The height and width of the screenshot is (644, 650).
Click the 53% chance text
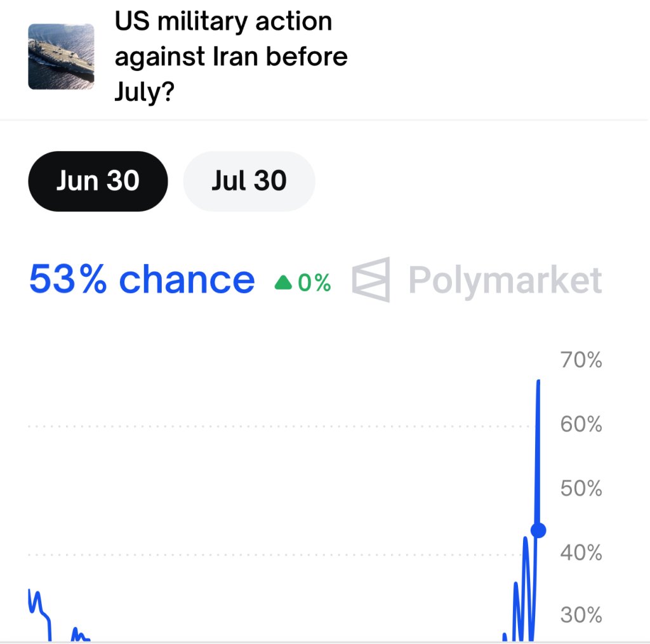click(x=142, y=280)
